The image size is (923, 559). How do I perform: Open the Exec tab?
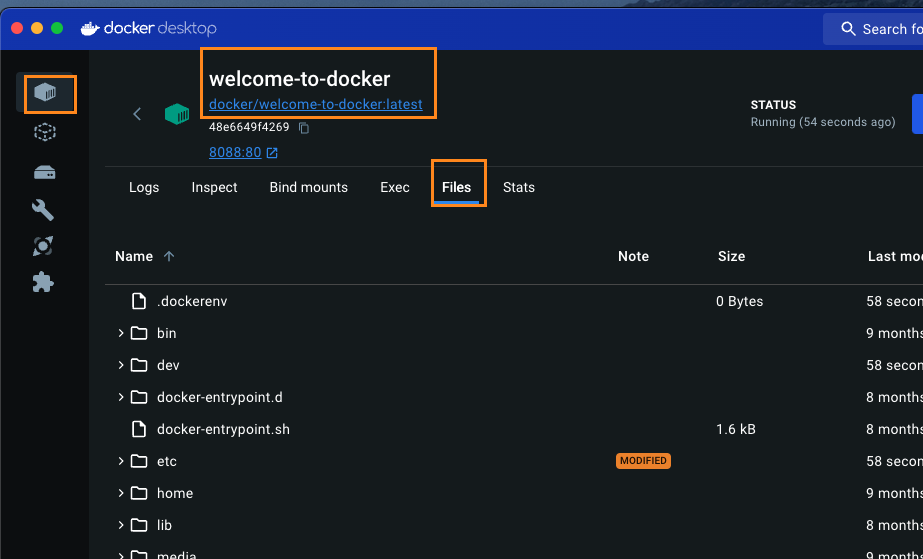coord(395,187)
